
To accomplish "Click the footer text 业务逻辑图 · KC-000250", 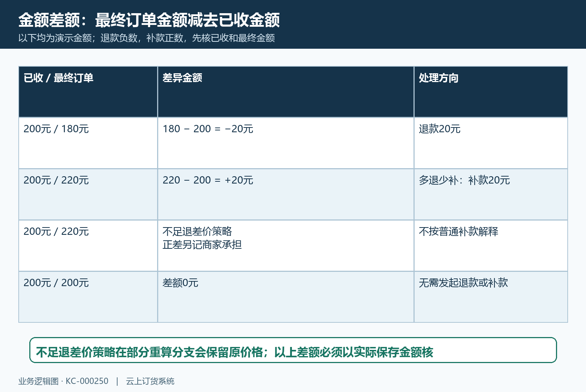I will pos(63,381).
